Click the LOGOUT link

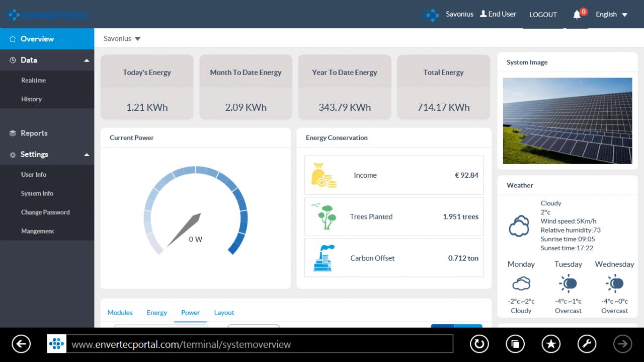pos(543,15)
